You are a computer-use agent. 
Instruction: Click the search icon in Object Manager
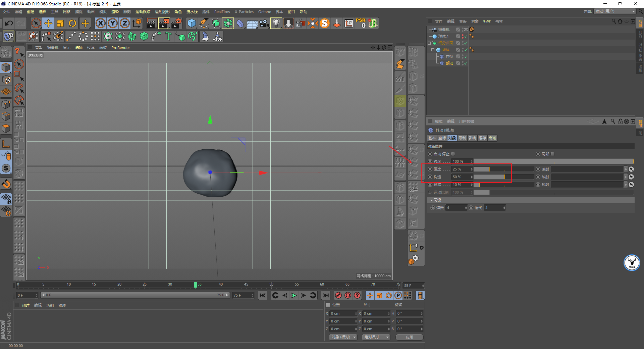(x=614, y=21)
